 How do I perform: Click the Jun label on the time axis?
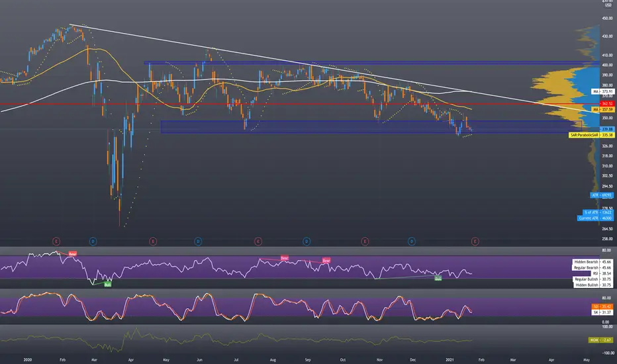(200, 359)
